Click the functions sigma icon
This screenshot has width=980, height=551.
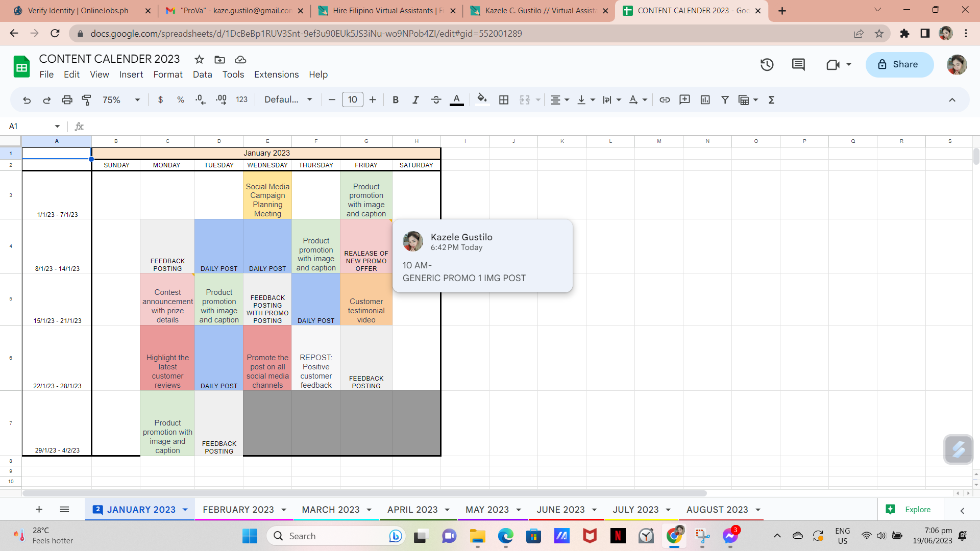tap(771, 100)
